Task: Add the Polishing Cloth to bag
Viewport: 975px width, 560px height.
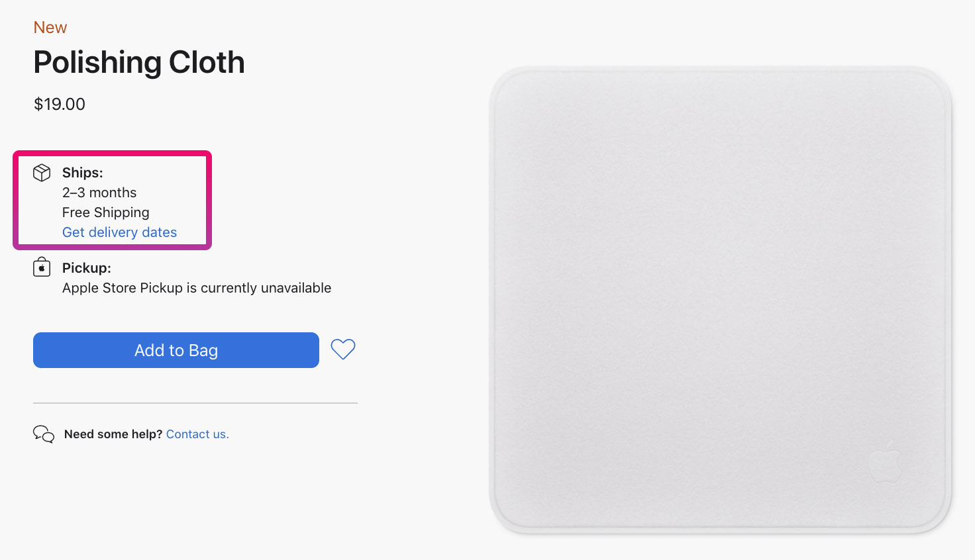Action: (x=176, y=350)
